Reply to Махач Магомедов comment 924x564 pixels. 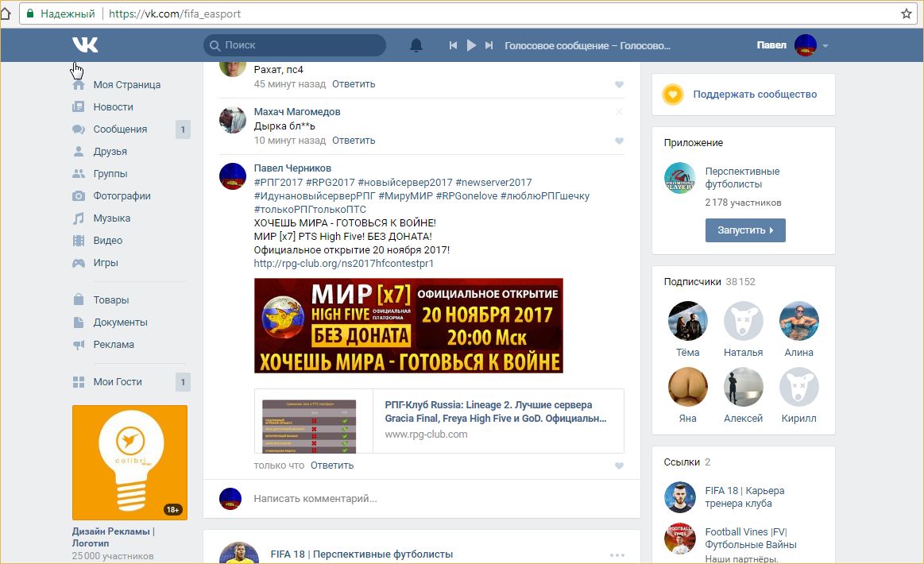click(354, 141)
